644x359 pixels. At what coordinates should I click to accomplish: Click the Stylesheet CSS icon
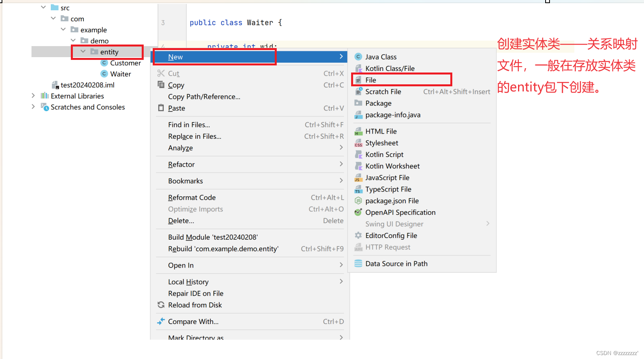click(x=358, y=143)
